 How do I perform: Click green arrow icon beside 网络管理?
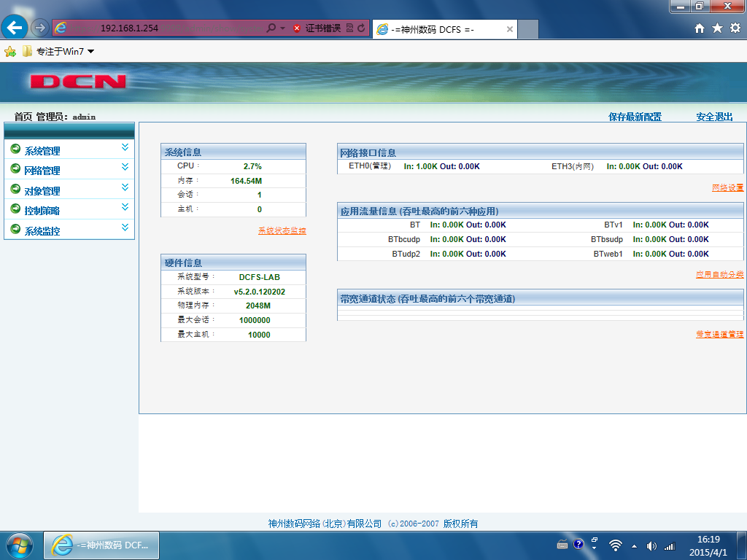(15, 168)
